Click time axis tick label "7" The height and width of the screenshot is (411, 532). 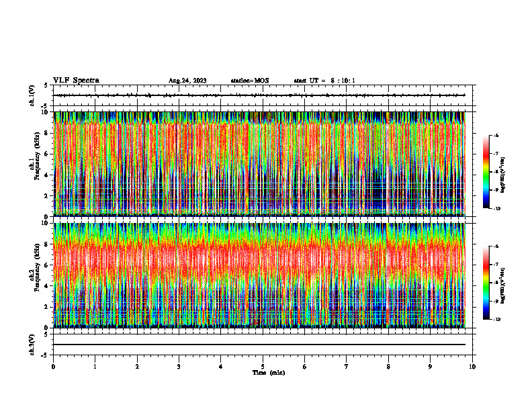click(x=347, y=367)
